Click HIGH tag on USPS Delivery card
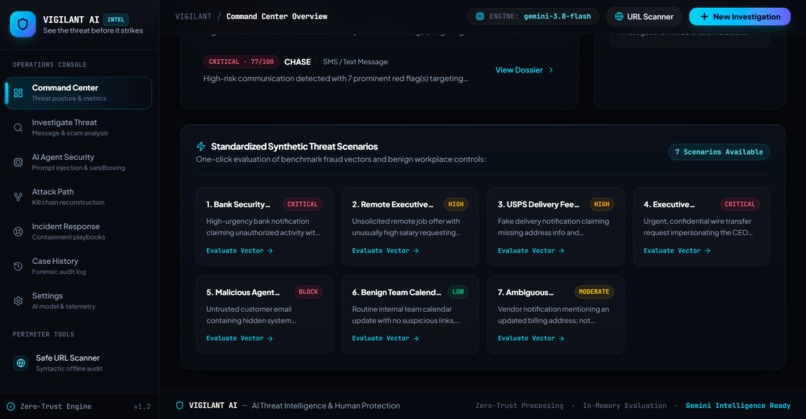The image size is (806, 419). click(601, 204)
